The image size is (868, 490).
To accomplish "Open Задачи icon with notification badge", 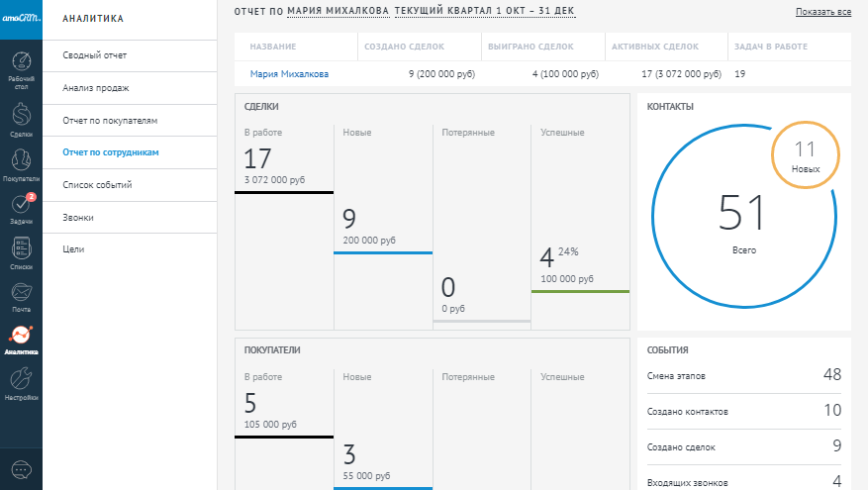I will [21, 208].
